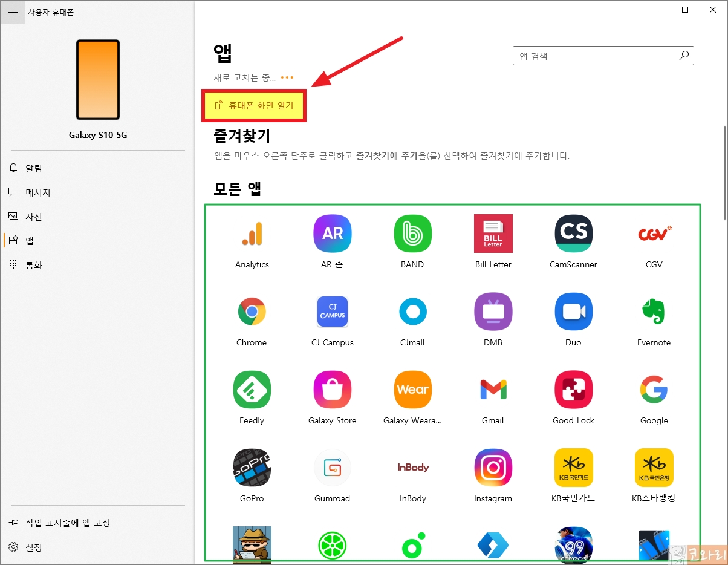The height and width of the screenshot is (565, 728).
Task: Open 설정 at sidebar bottom
Action: (x=97, y=547)
